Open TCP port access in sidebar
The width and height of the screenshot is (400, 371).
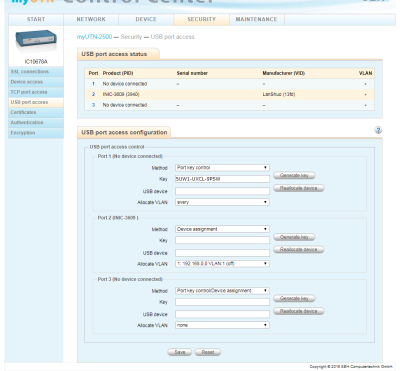pyautogui.click(x=36, y=92)
